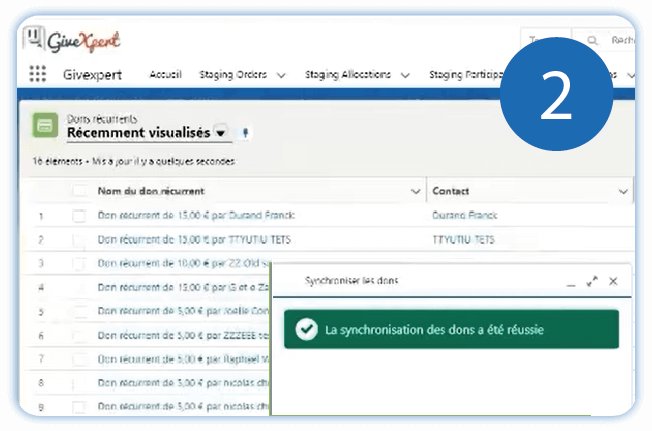Open Don récurrent de 5,00 € par ZZZEEE

click(x=183, y=335)
